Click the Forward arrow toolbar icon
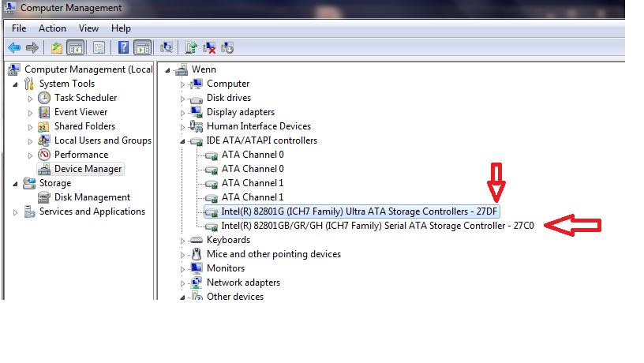This screenshot has height=363, width=644. (32, 47)
